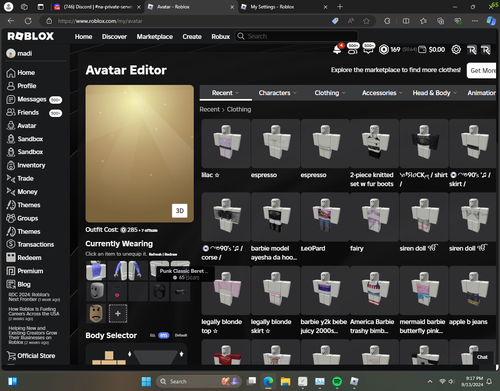The width and height of the screenshot is (500, 391).
Task: Open Redeem icon in the left sidebar
Action: tap(11, 258)
